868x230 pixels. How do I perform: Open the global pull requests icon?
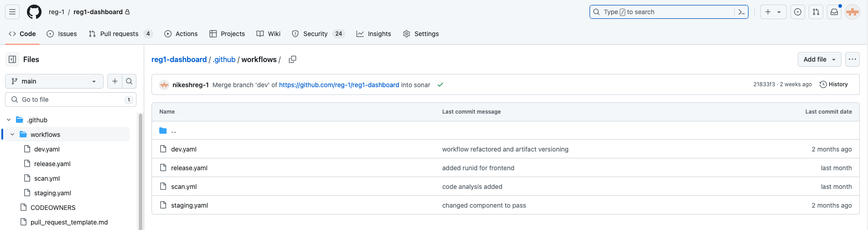tap(816, 12)
